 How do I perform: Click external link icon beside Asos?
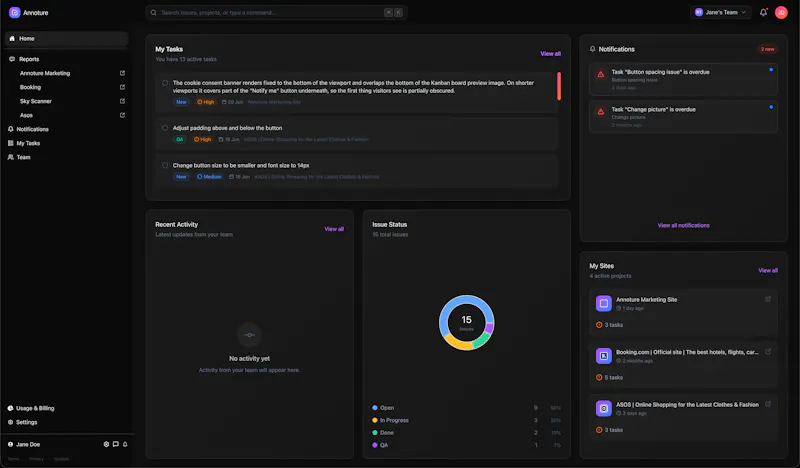[122, 115]
